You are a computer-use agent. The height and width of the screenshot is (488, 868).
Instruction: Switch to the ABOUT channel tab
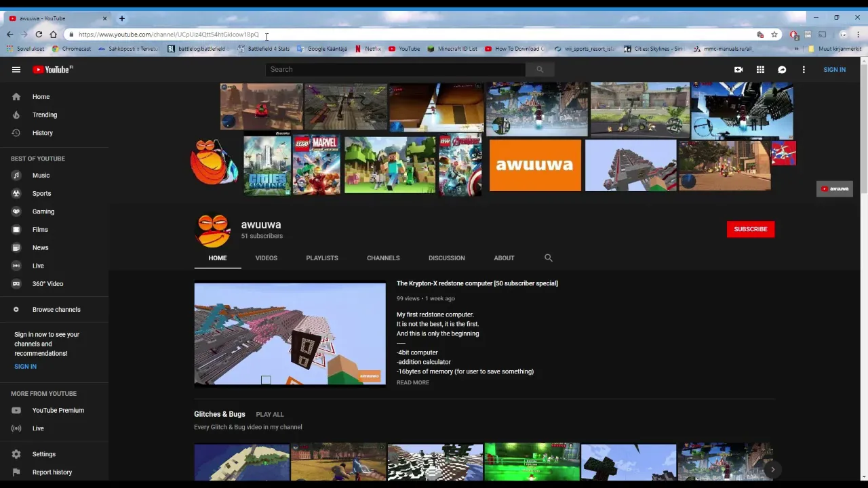coord(504,258)
